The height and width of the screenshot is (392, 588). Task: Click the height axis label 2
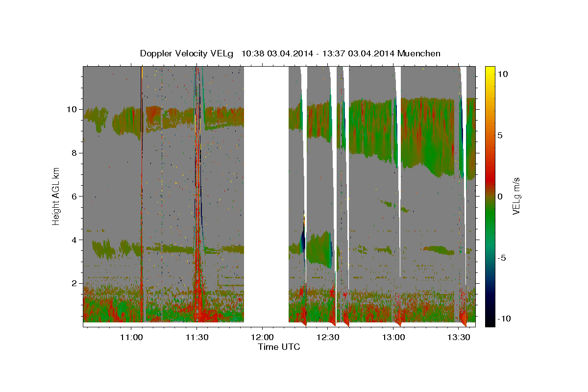click(x=74, y=283)
